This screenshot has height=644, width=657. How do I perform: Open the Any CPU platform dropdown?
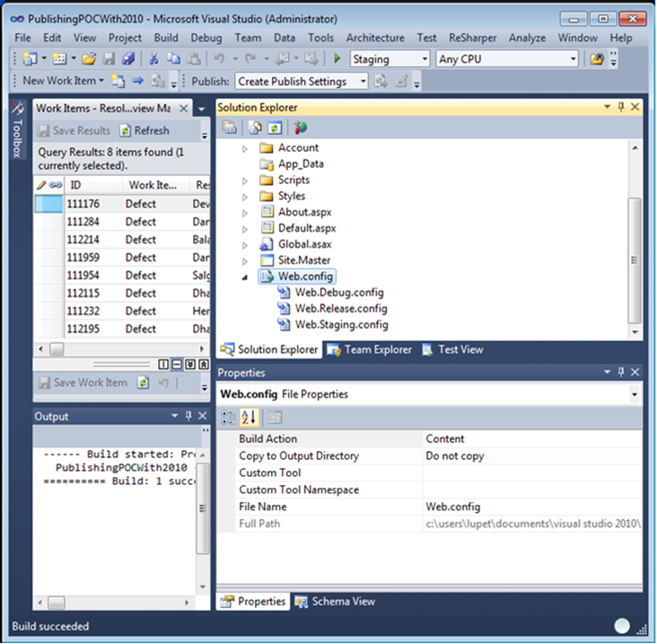(574, 59)
